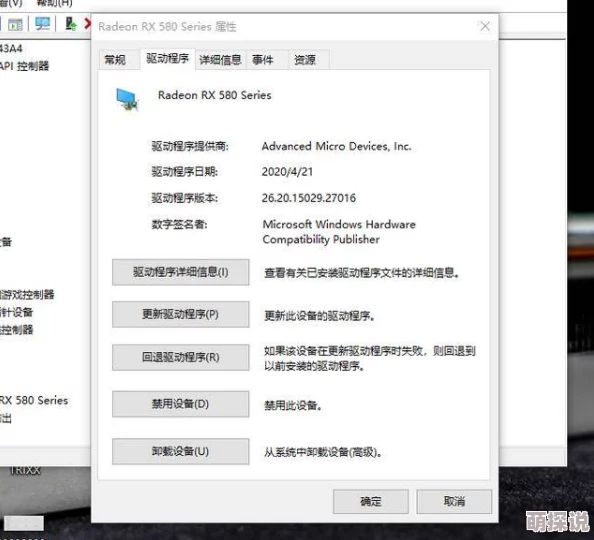Select RX 580 Series in Device Manager tree

[x=33, y=400]
